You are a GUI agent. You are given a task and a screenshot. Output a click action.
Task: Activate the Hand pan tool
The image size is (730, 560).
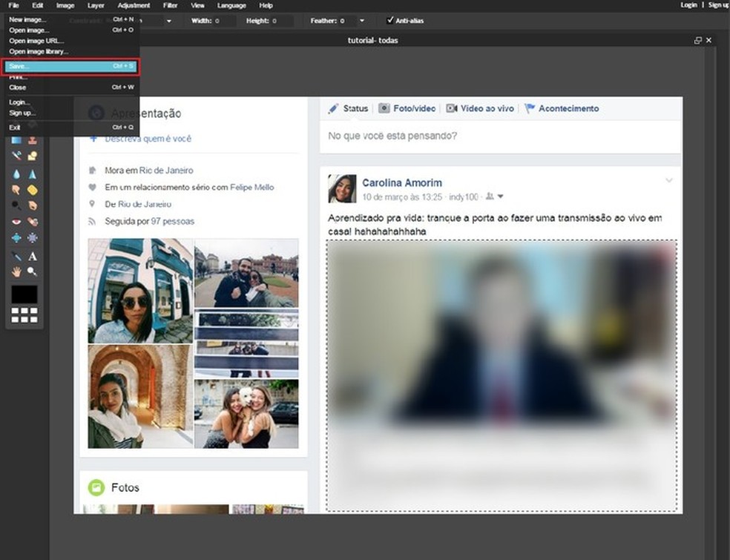[x=16, y=271]
